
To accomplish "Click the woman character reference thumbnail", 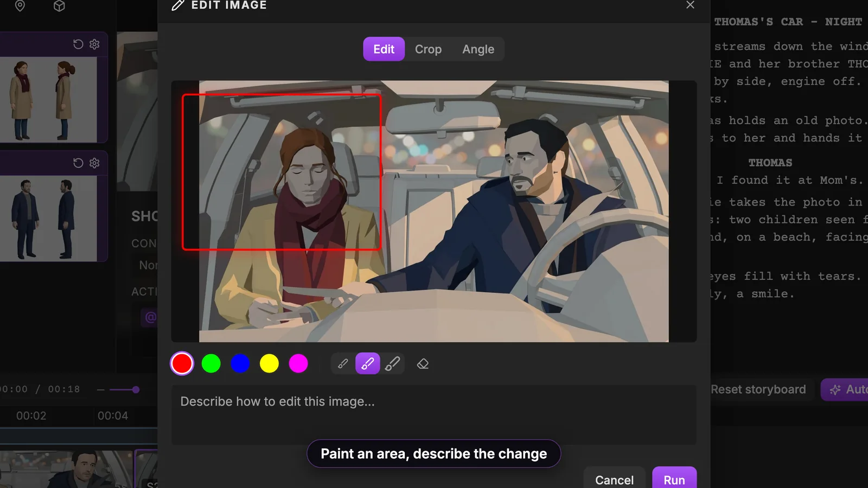I will (48, 100).
